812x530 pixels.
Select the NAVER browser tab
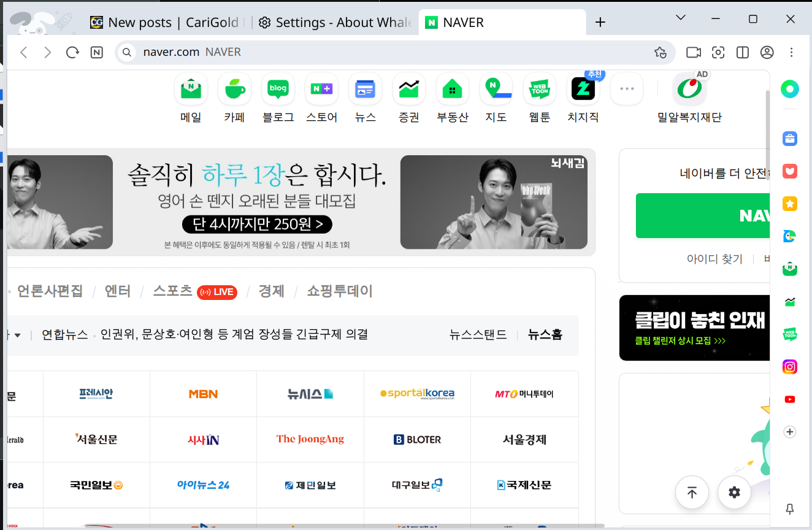click(x=502, y=23)
